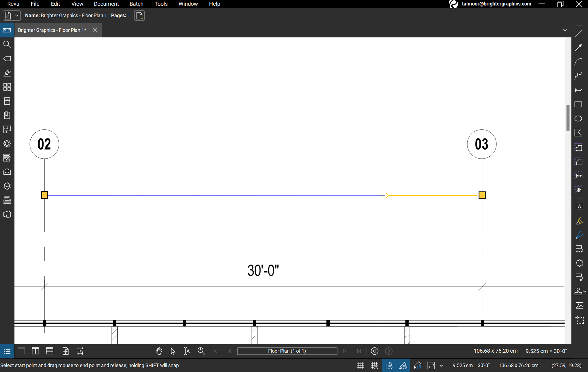588x372 pixels.
Task: Activate the Zoom tool
Action: coord(201,351)
